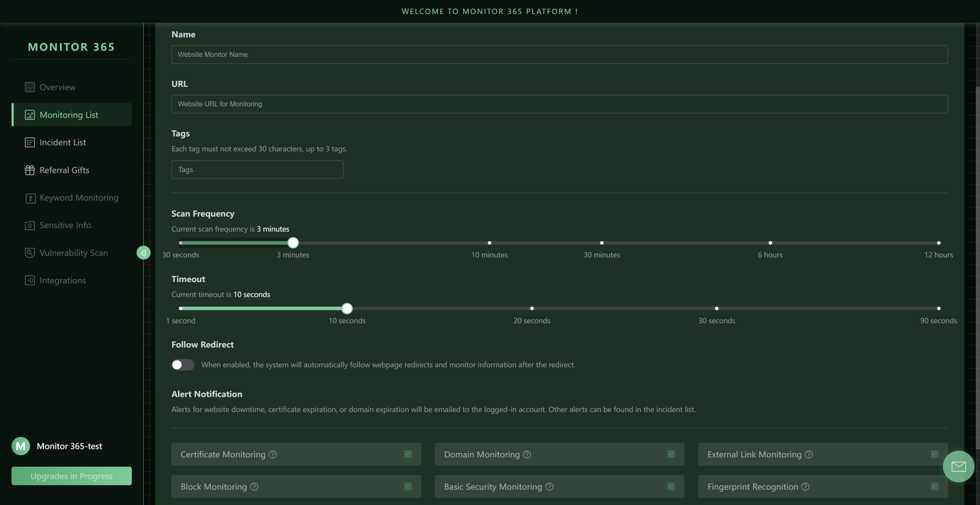Uncheck External Link Monitoring checkbox
This screenshot has height=505, width=980.
click(x=935, y=454)
